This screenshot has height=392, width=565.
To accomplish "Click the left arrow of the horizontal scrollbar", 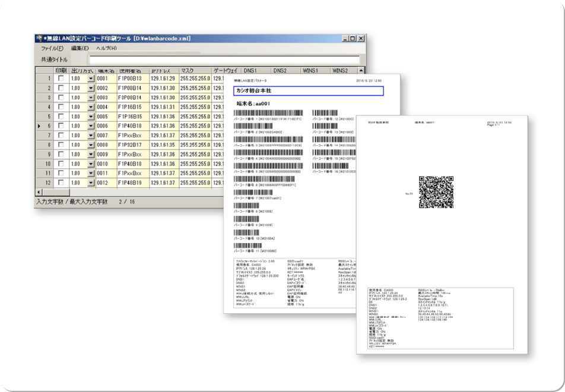I will [38, 192].
